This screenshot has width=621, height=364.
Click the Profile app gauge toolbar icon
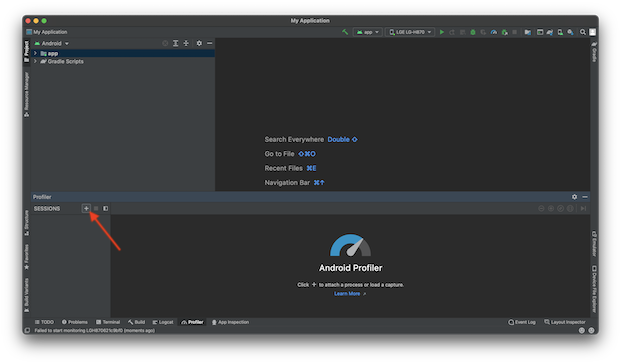tap(493, 32)
